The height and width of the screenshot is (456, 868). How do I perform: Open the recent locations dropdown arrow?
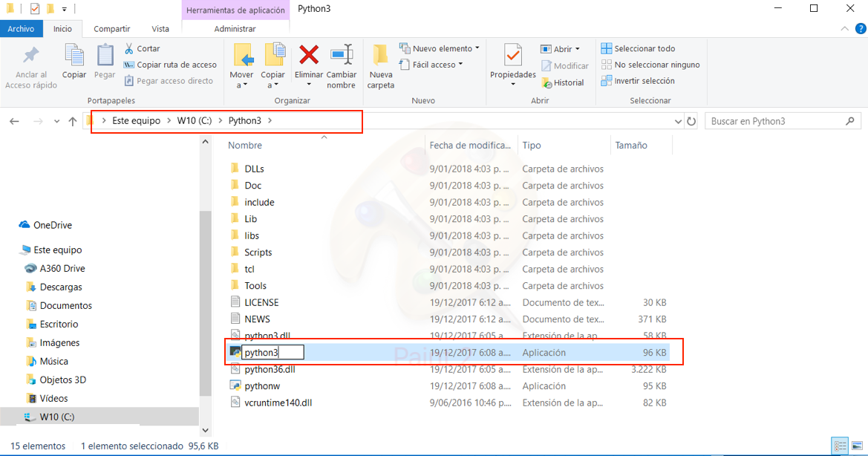pyautogui.click(x=56, y=121)
